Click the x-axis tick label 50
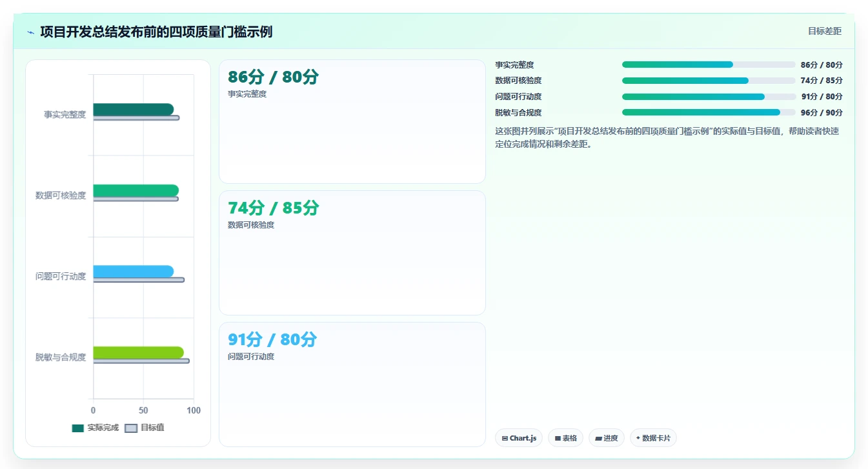 click(143, 410)
